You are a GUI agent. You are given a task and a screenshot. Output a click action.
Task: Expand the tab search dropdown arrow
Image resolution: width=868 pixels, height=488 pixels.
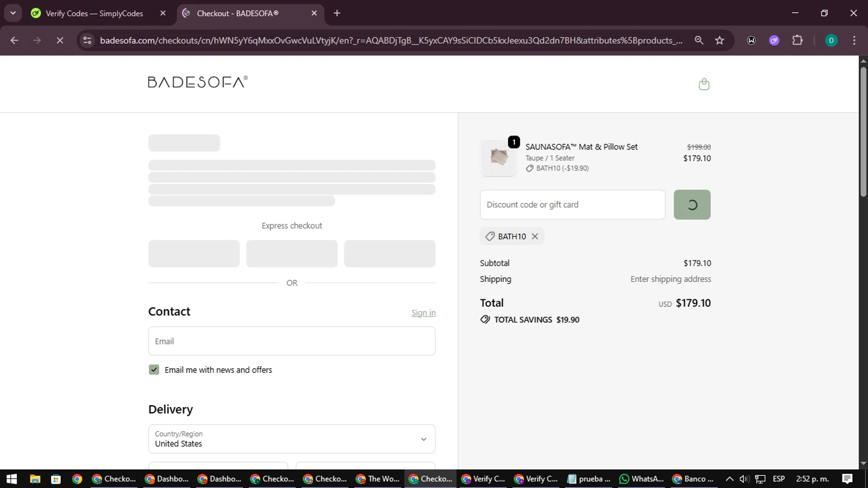(13, 13)
